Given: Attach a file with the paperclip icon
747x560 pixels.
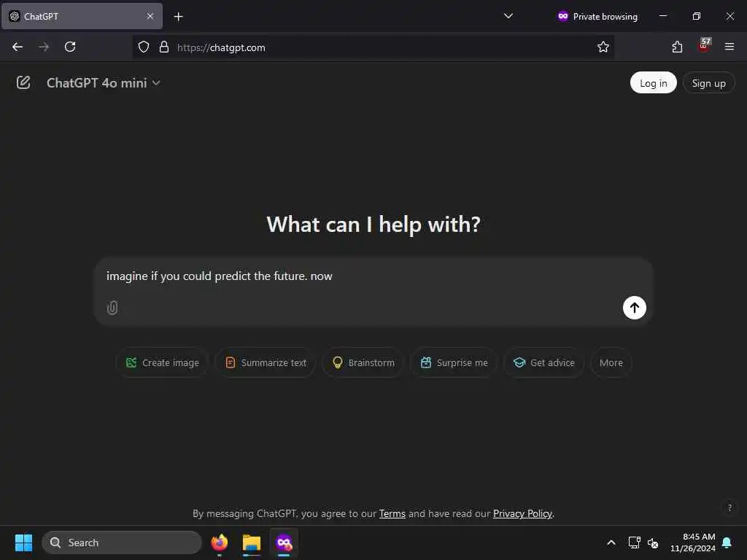Looking at the screenshot, I should [112, 308].
